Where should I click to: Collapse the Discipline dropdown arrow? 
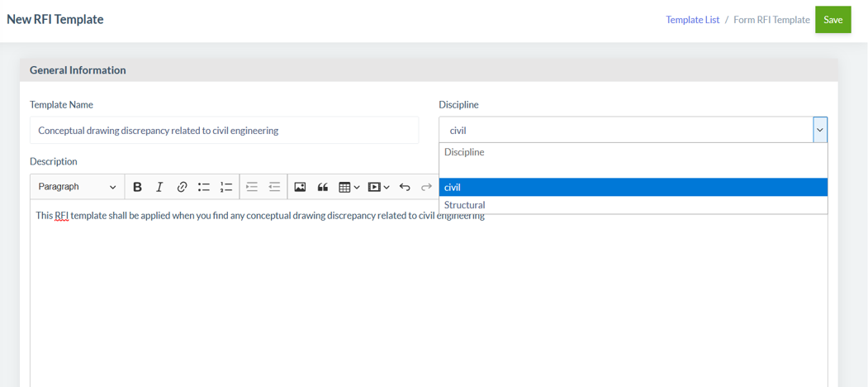pos(819,130)
